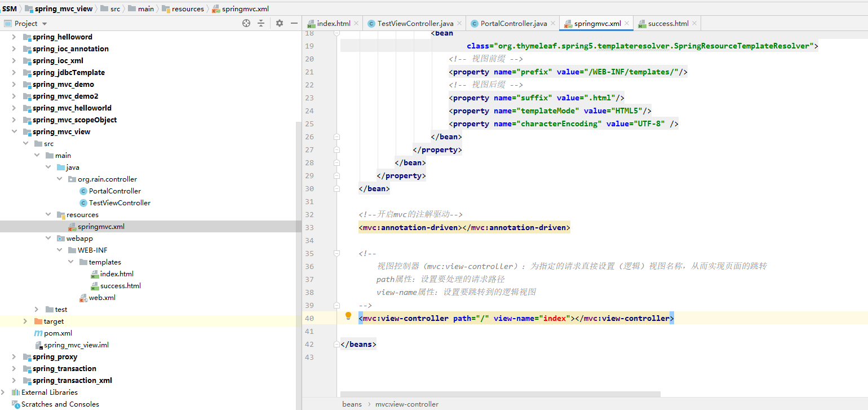Image resolution: width=868 pixels, height=410 pixels.
Task: Collapse the spring_mvc_view module
Action: 14,131
